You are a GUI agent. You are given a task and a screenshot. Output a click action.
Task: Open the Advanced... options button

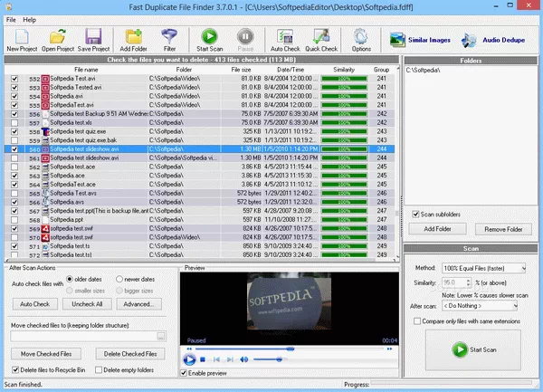click(x=138, y=303)
